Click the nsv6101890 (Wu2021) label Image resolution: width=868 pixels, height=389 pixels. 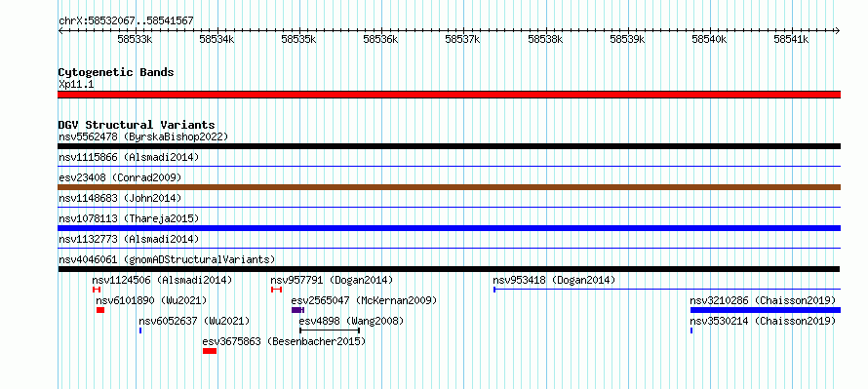pos(151,300)
